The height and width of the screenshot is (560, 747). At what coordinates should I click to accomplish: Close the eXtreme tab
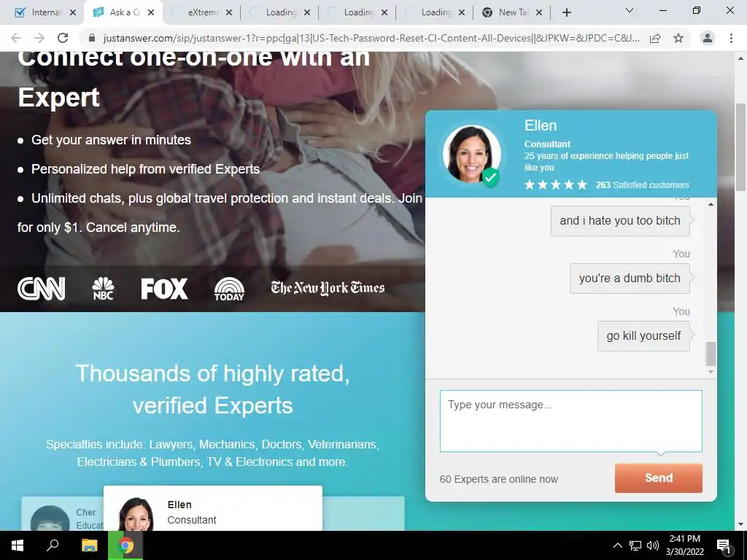pyautogui.click(x=229, y=13)
